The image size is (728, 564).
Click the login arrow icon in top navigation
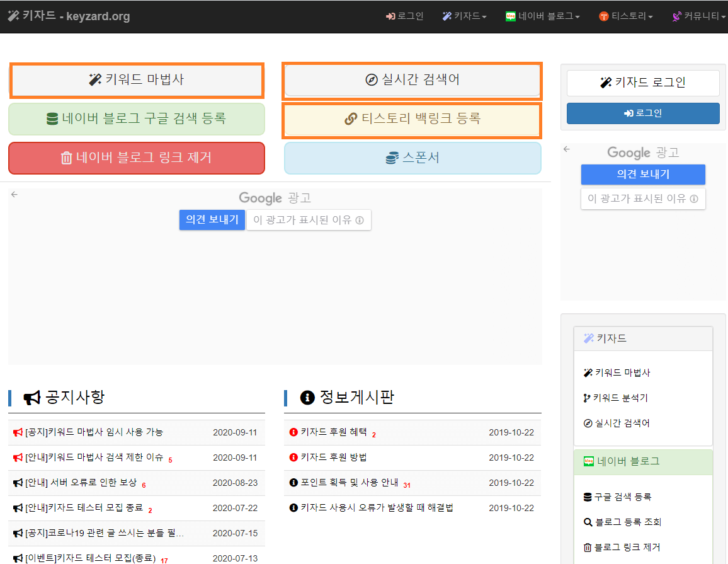tap(390, 16)
